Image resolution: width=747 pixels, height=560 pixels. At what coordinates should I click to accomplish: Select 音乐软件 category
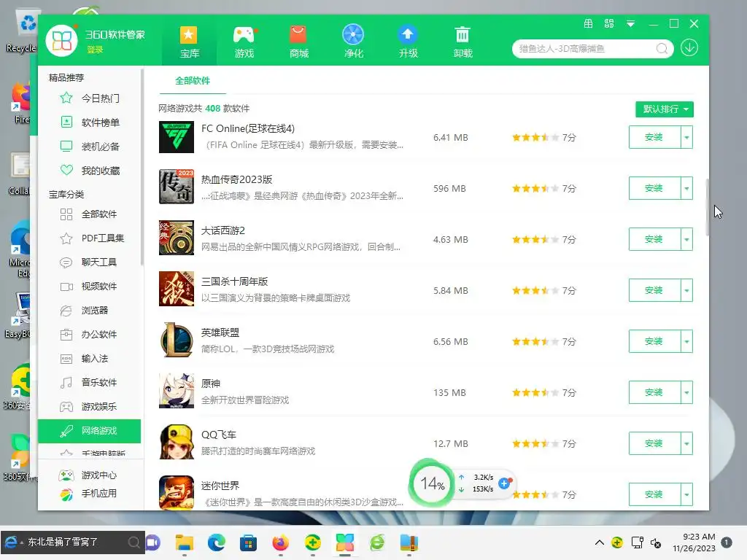90,382
